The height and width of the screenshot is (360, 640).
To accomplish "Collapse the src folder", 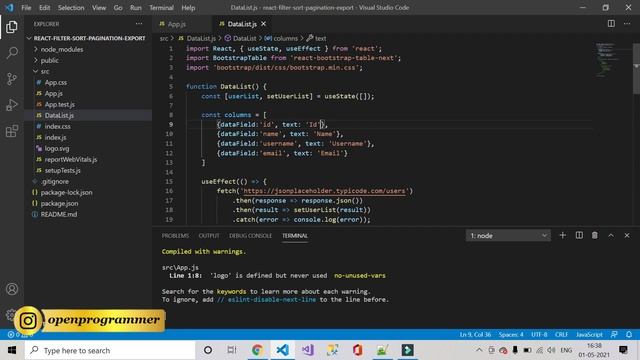I will (45, 71).
